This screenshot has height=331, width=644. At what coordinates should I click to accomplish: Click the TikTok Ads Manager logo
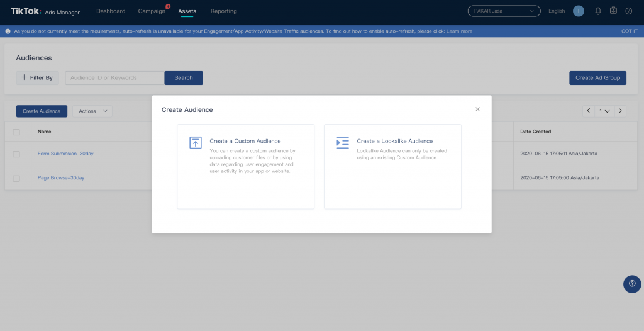click(45, 11)
